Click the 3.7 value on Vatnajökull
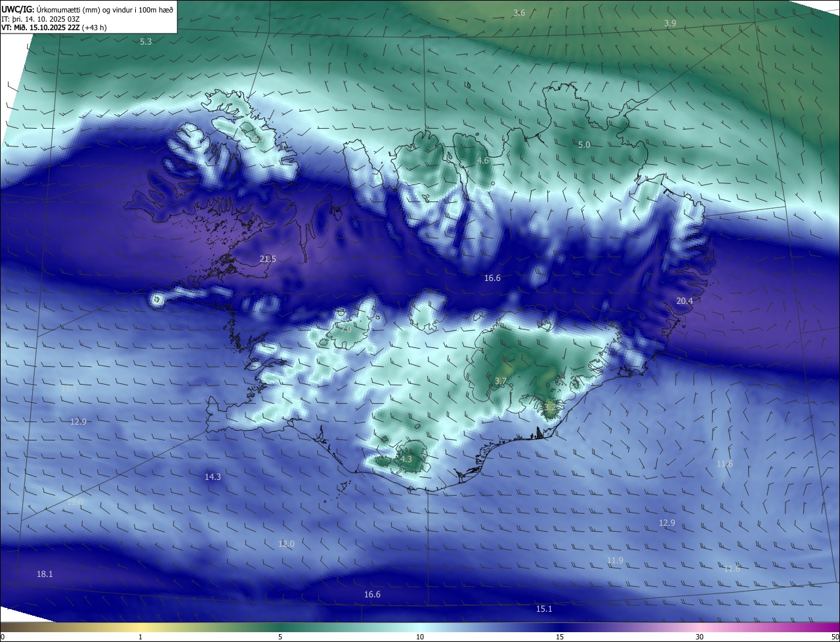Image resolution: width=840 pixels, height=642 pixels. click(x=500, y=381)
